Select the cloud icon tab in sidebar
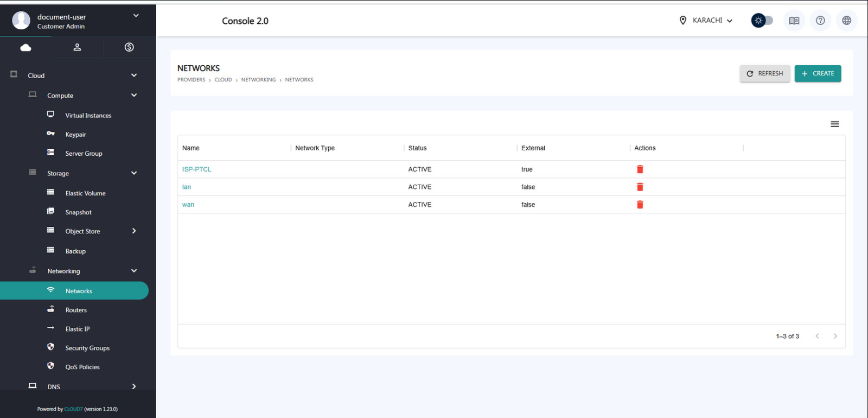The height and width of the screenshot is (418, 868). point(25,47)
